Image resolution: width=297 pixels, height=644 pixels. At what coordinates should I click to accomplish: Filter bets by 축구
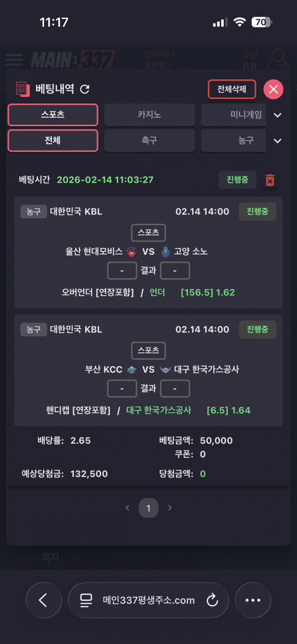149,141
